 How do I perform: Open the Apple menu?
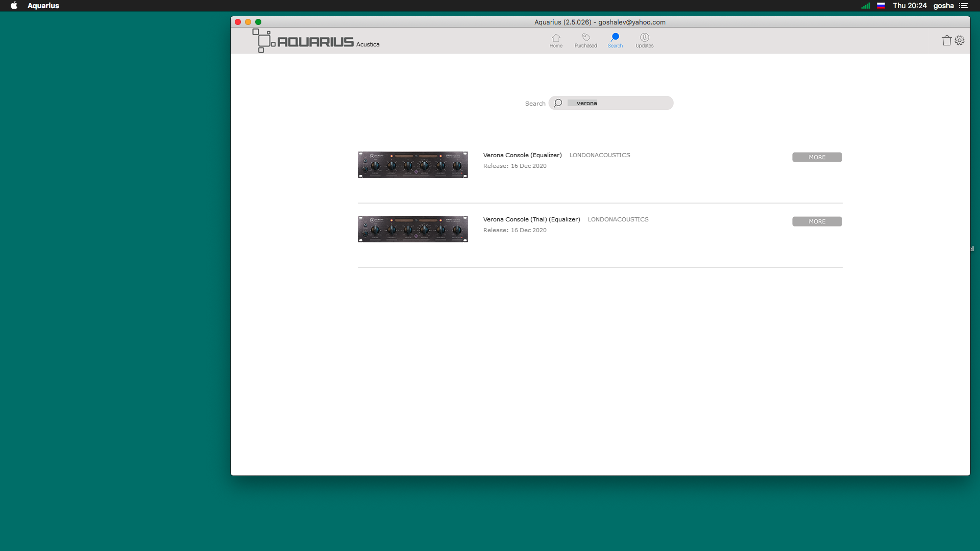pyautogui.click(x=14, y=6)
